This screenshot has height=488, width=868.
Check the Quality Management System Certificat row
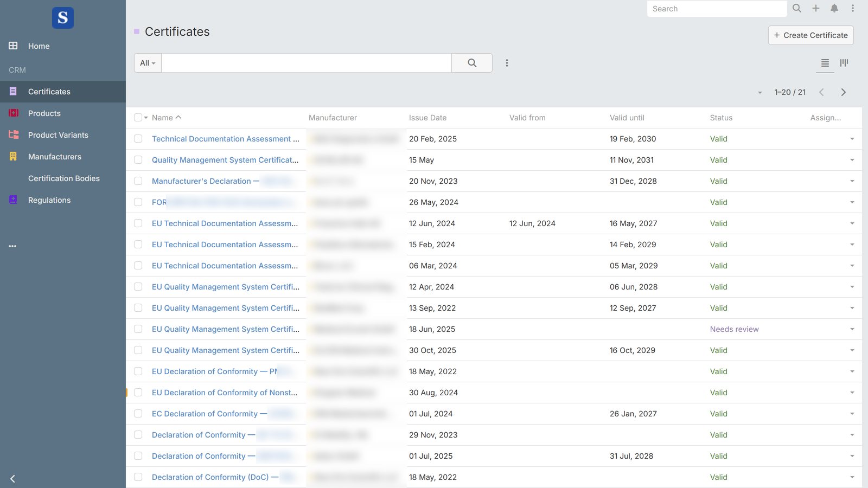coord(138,160)
